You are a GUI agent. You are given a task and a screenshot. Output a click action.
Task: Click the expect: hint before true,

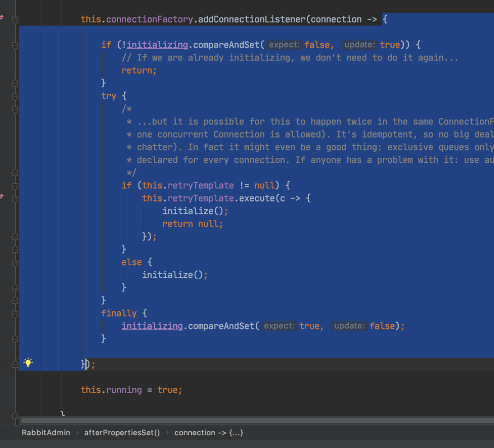coord(279,326)
